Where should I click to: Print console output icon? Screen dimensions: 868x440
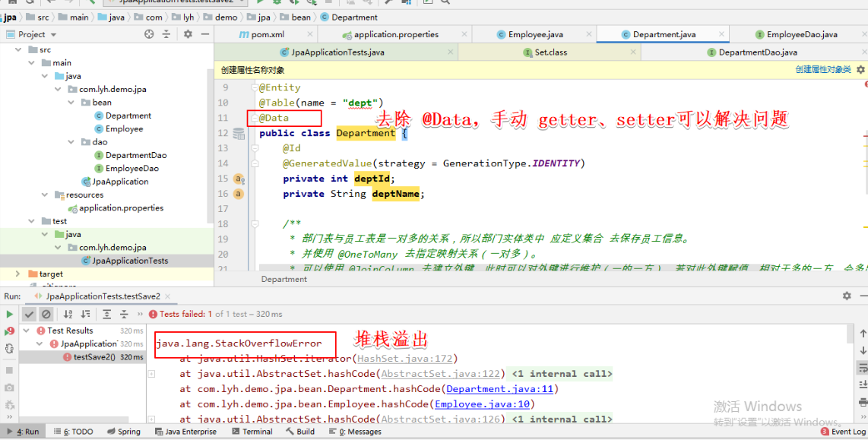[x=863, y=402]
